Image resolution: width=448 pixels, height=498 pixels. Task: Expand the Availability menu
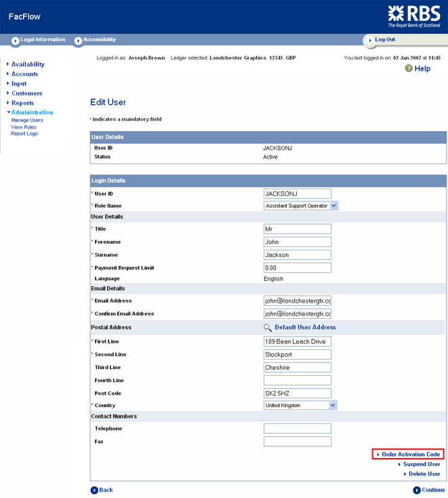[x=28, y=64]
